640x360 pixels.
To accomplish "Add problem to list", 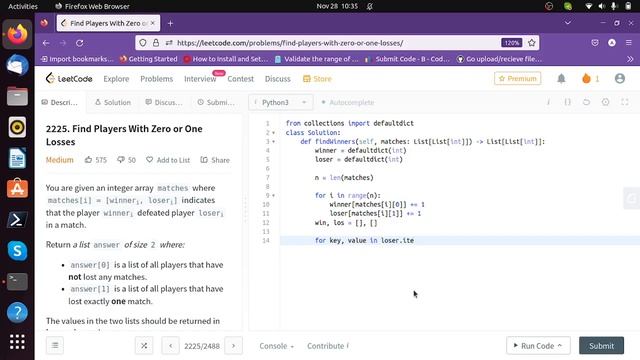I will click(x=168, y=160).
